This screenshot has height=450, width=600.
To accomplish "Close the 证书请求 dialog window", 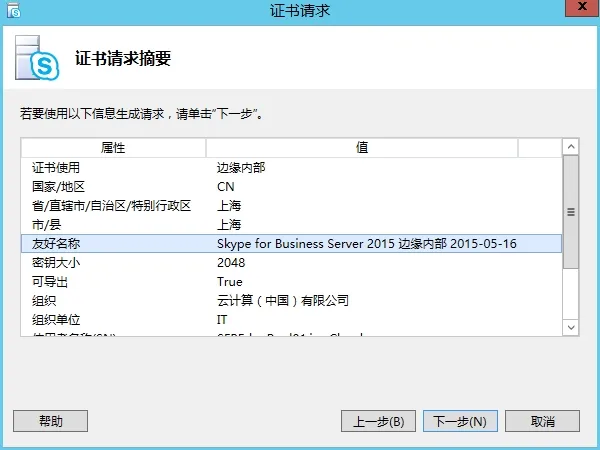I will pyautogui.click(x=582, y=8).
